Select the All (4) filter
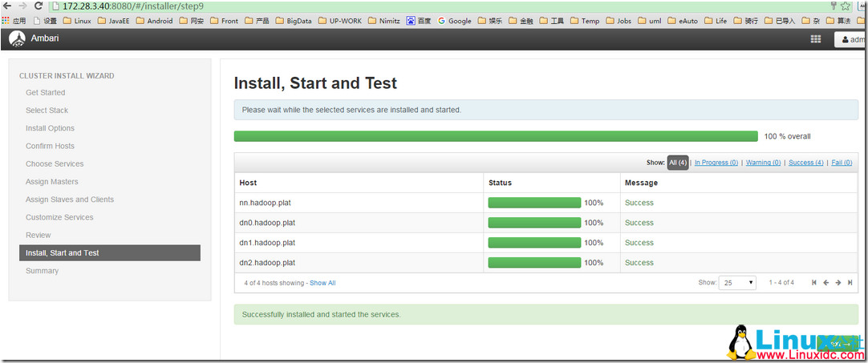This screenshot has width=868, height=363. pyautogui.click(x=678, y=163)
